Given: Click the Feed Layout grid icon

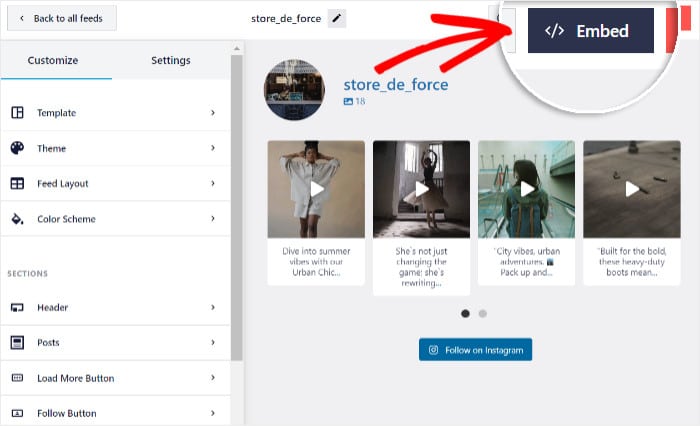Looking at the screenshot, I should [17, 184].
